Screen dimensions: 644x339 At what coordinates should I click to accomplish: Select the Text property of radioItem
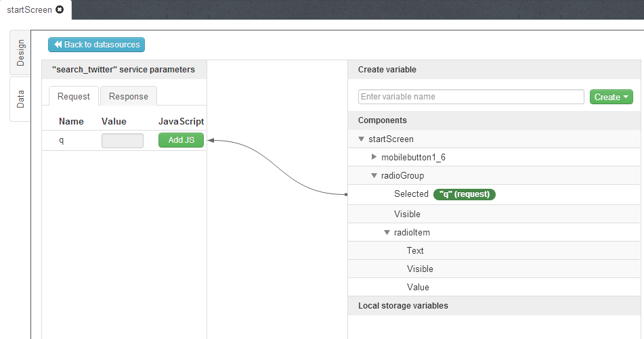coord(415,250)
